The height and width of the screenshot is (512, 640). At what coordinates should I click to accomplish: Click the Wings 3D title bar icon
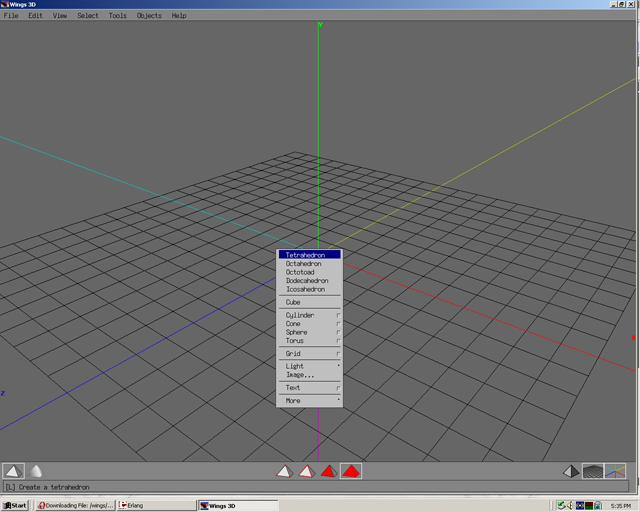coord(5,4)
